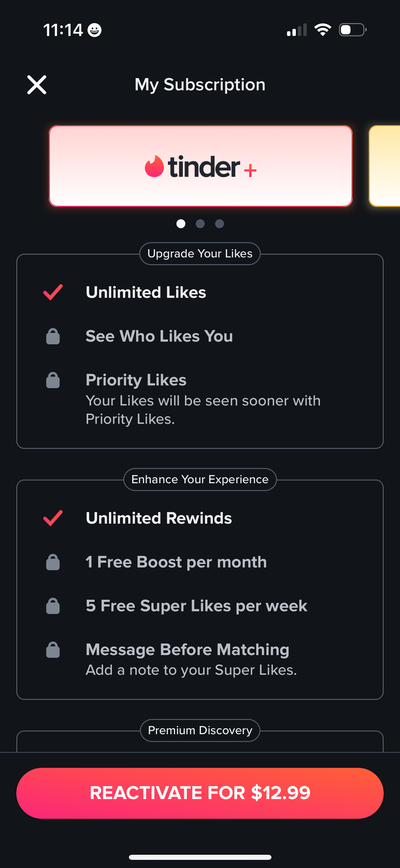This screenshot has height=868, width=400.
Task: Tap the battery indicator in status bar
Action: coord(353,30)
